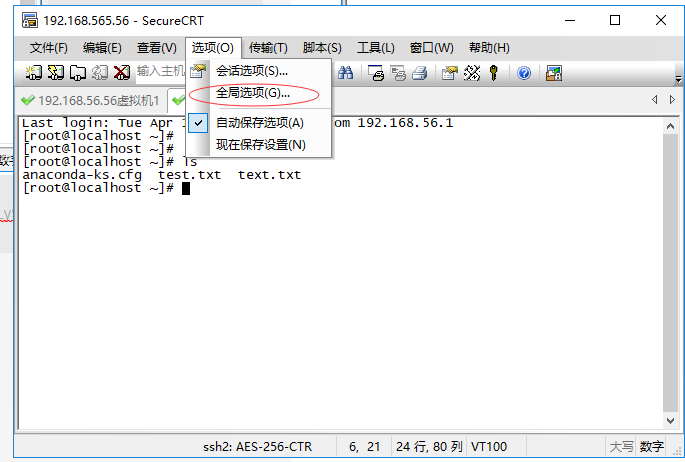
Task: Click the grayed-out Reconnect icon
Action: click(100, 72)
